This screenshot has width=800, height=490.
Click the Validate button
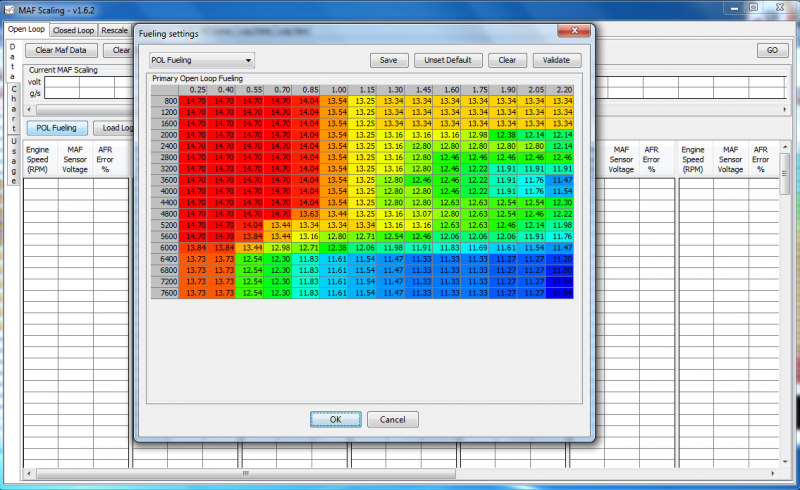[557, 61]
